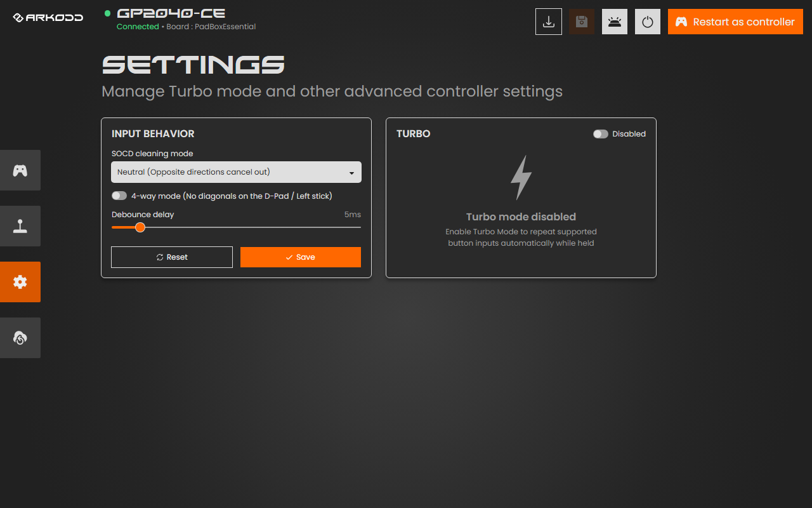
Task: Click the Turbo mode disabled heading
Action: click(521, 217)
